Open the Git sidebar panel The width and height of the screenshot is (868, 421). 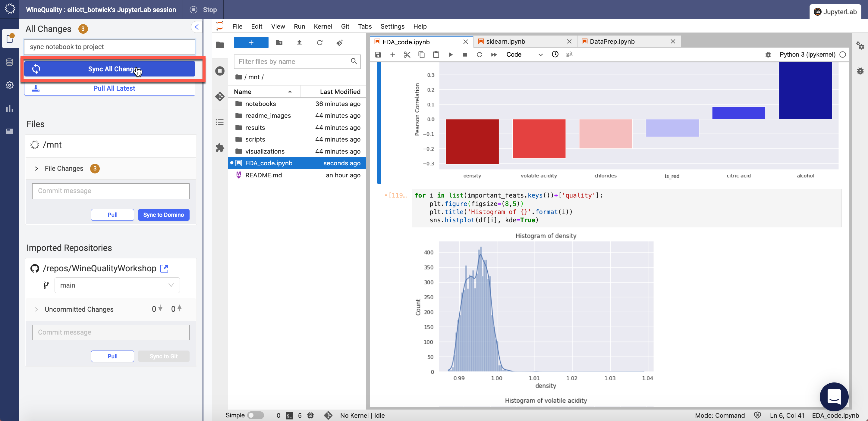(x=220, y=97)
